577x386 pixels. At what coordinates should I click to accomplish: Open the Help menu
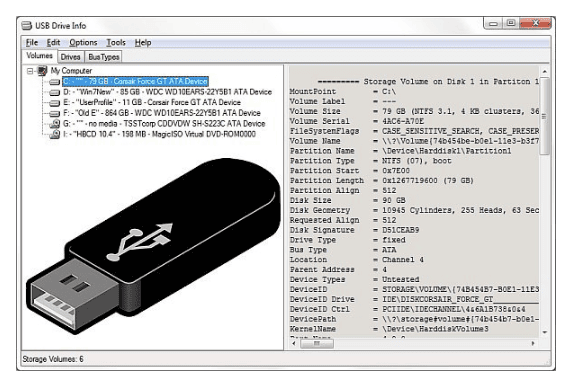point(143,43)
